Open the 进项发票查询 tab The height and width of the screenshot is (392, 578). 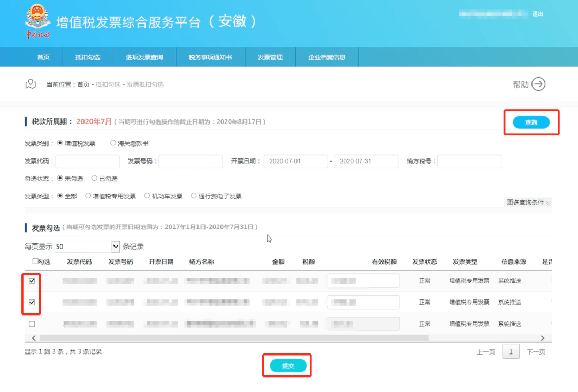click(144, 57)
